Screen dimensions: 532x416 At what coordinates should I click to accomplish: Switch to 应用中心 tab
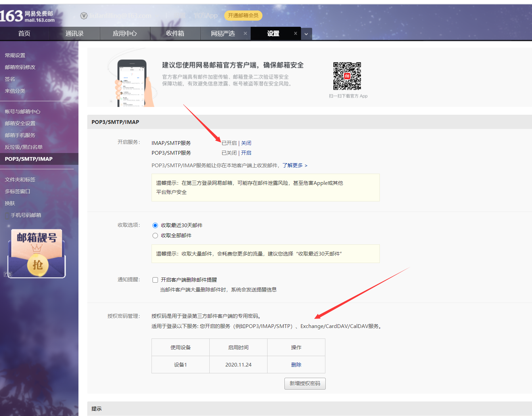coord(125,33)
